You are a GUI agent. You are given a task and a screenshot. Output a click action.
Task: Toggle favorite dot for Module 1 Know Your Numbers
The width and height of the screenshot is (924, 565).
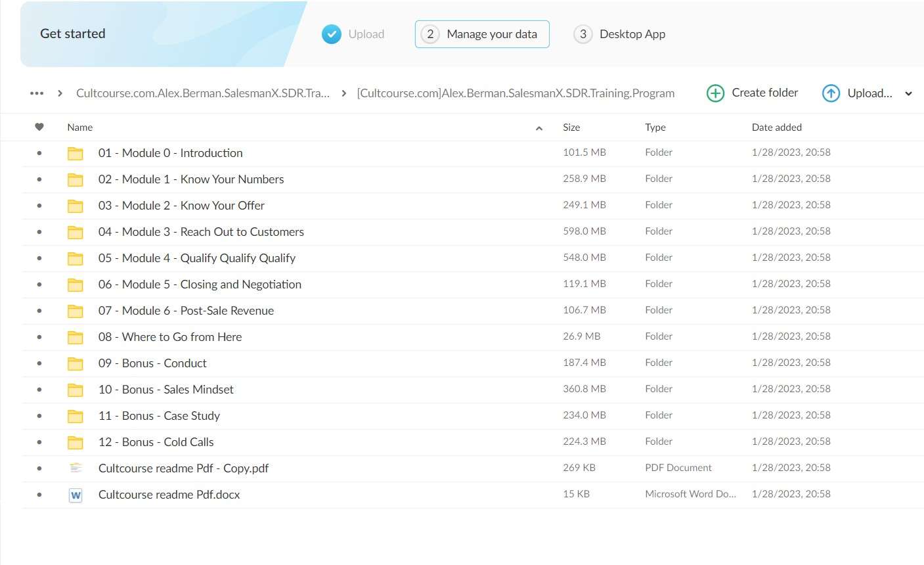39,179
